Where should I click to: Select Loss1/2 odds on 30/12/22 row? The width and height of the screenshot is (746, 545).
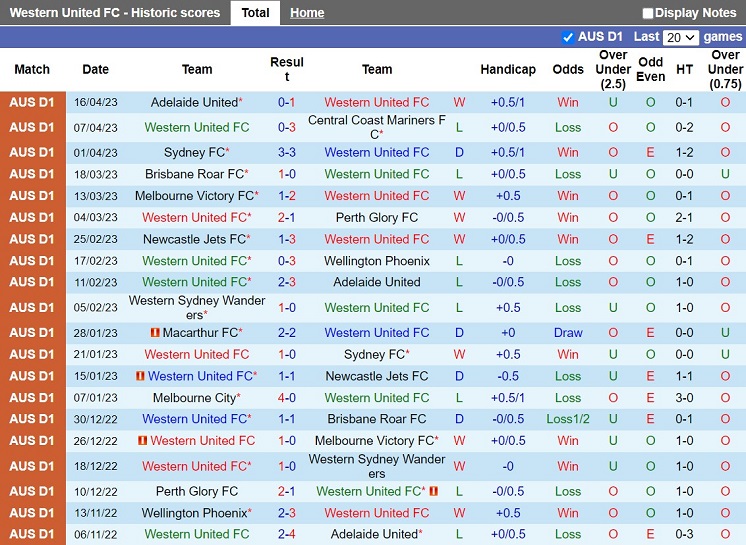pos(568,418)
